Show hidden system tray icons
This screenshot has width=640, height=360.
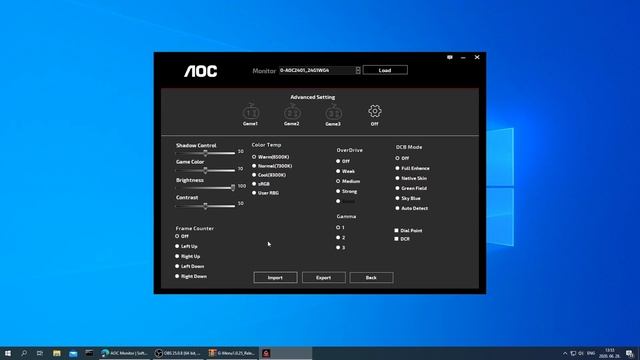565,353
